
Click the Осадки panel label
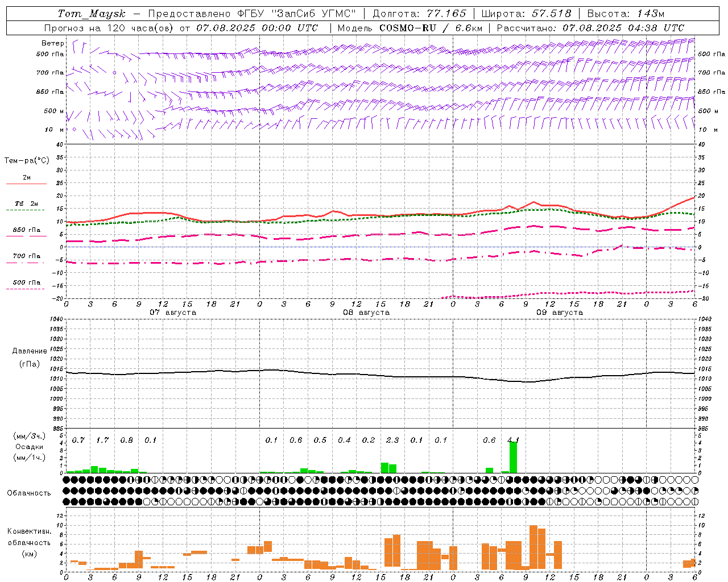point(30,447)
